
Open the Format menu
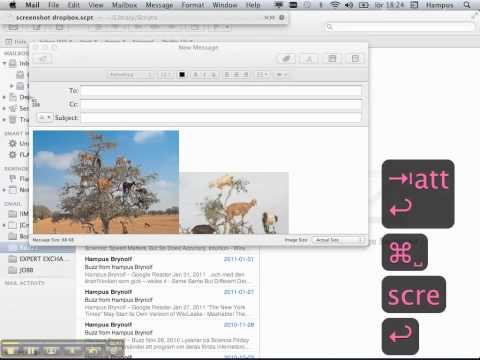[193, 5]
